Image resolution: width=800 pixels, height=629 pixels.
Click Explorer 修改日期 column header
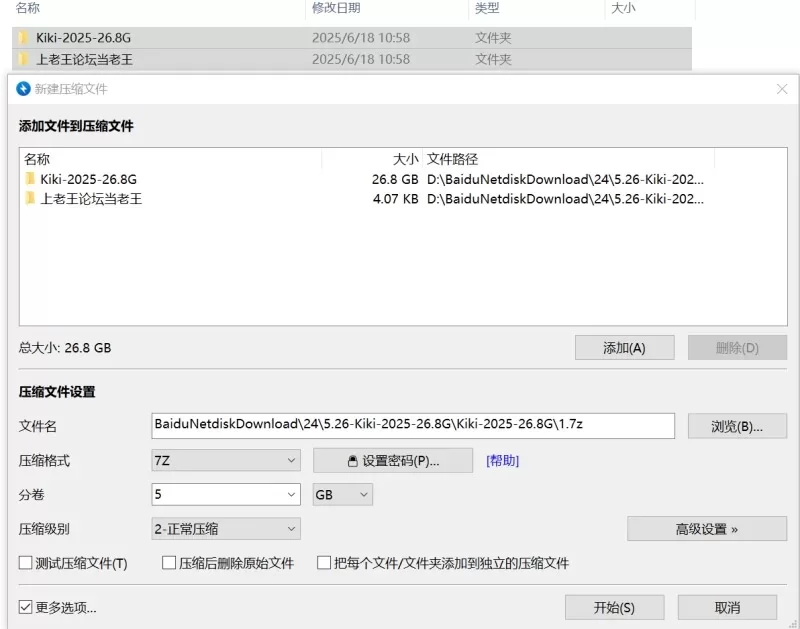[336, 8]
